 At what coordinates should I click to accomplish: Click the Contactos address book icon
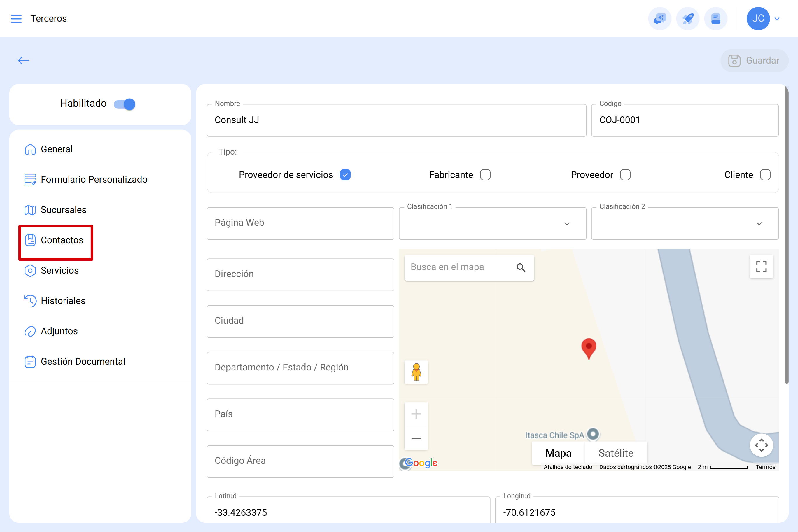pos(30,240)
